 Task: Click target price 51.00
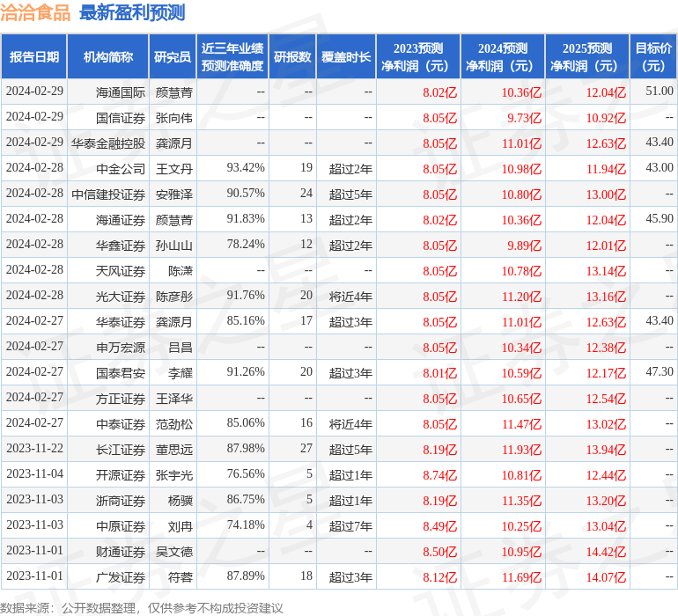coord(660,92)
